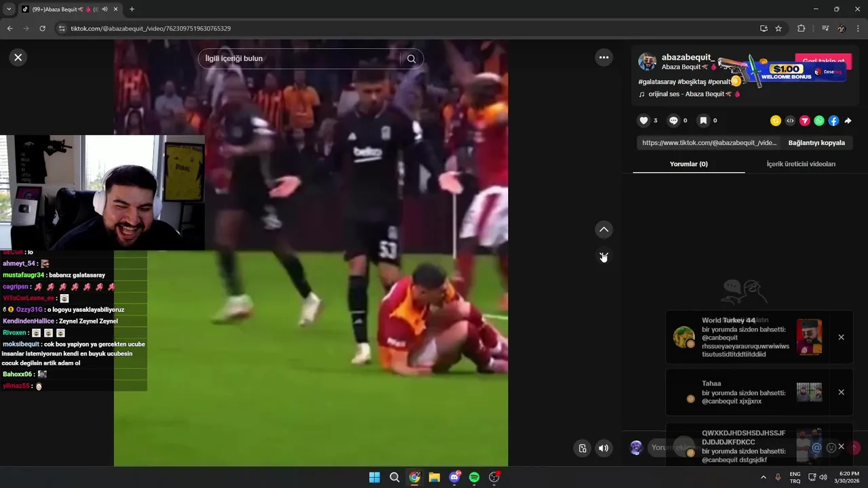The height and width of the screenshot is (488, 868).
Task: Show hidden system tray icons
Action: (763, 477)
